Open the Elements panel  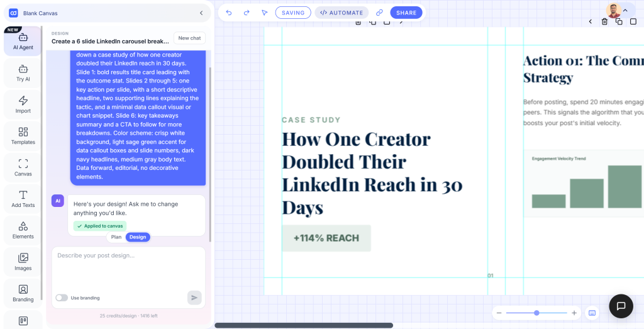point(23,230)
